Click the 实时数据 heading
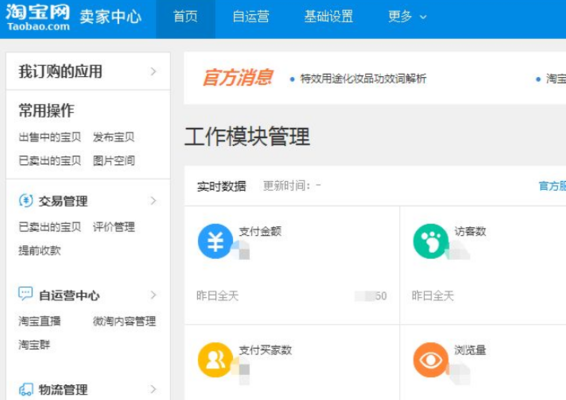This screenshot has width=566, height=400. pos(221,186)
